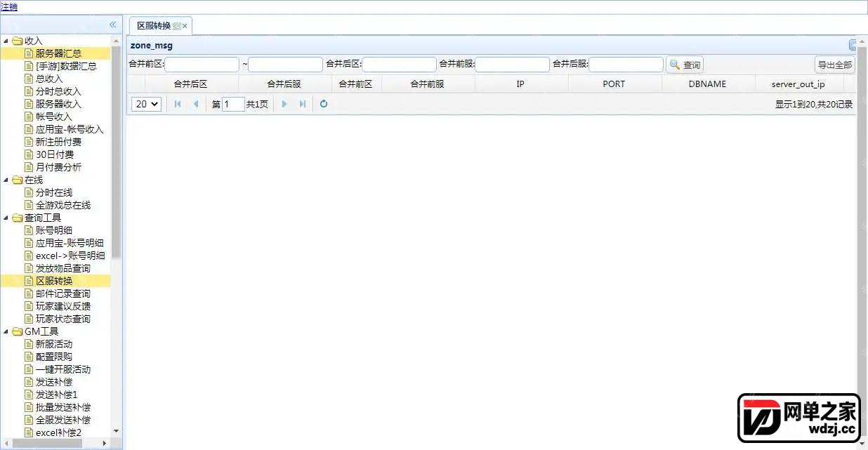Viewport: 868px width, 450px height.
Task: Click the page icon beside 新注册付费
Action: [x=29, y=142]
